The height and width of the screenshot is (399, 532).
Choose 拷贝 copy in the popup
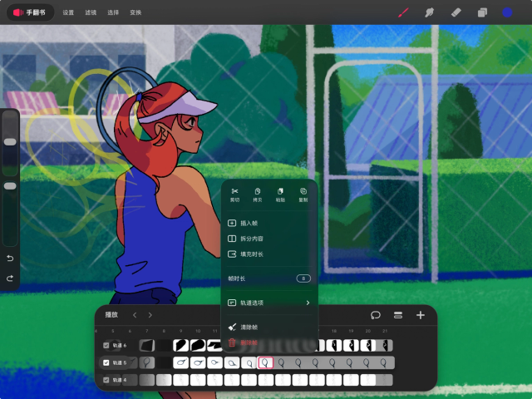point(258,195)
